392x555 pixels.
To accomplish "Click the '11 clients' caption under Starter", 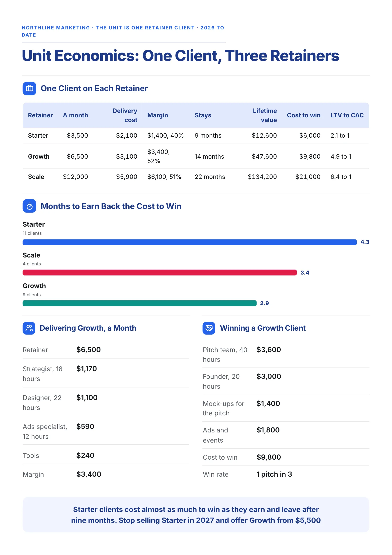I will pyautogui.click(x=32, y=233).
